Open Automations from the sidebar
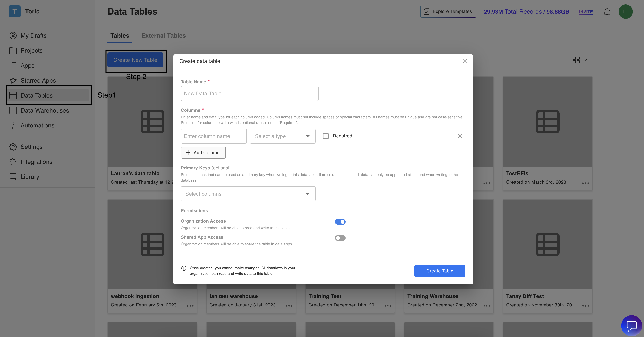This screenshot has height=337, width=644. (37, 125)
